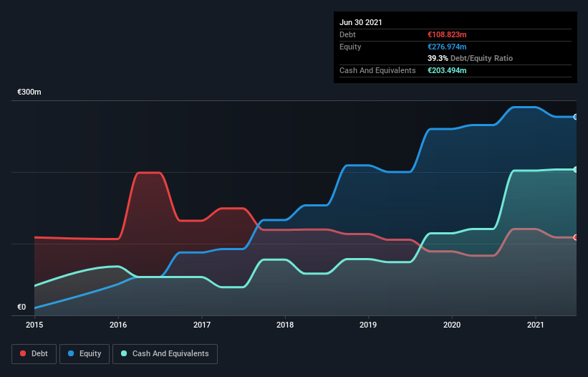Click the blue Equity legend dot
The height and width of the screenshot is (377, 588).
pos(71,353)
